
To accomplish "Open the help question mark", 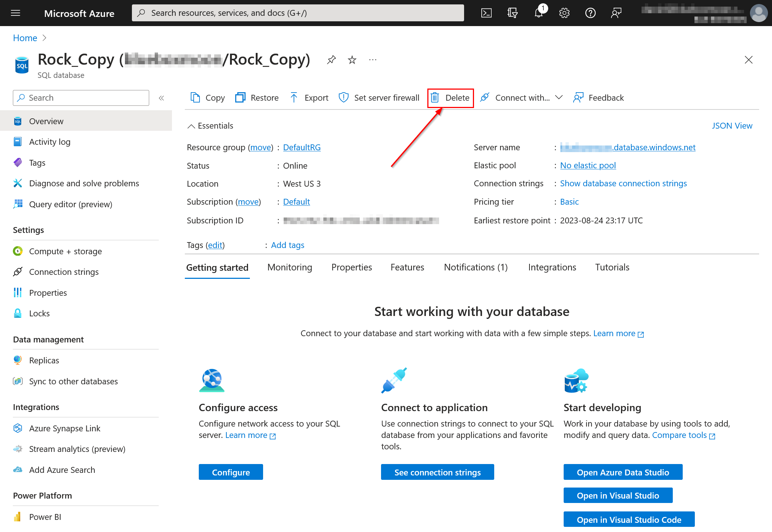I will click(590, 13).
